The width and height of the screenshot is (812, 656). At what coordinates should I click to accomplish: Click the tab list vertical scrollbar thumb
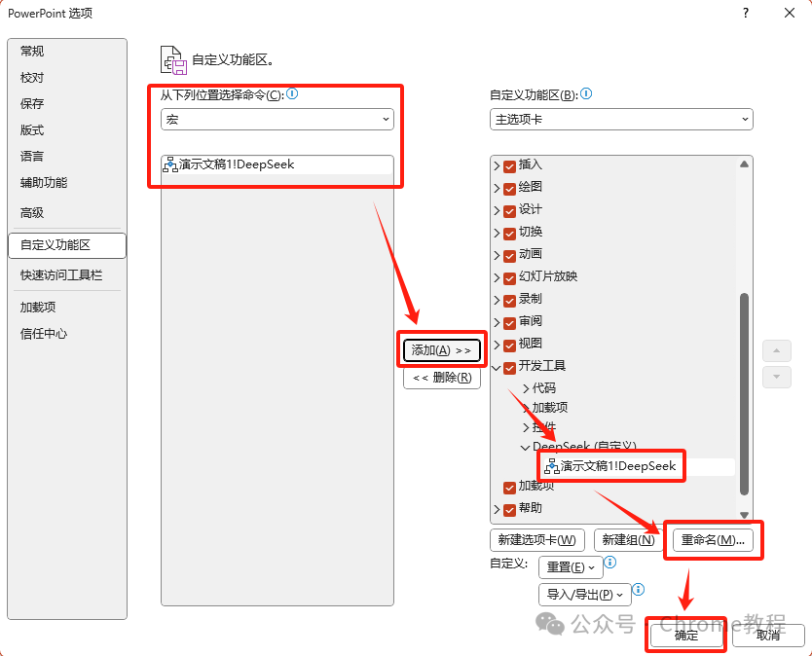pos(744,394)
